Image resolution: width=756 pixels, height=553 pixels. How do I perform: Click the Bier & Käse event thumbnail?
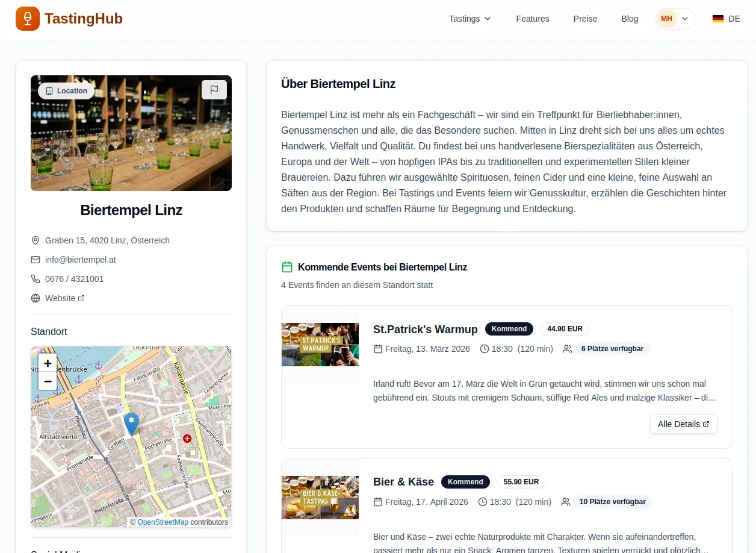coord(320,498)
